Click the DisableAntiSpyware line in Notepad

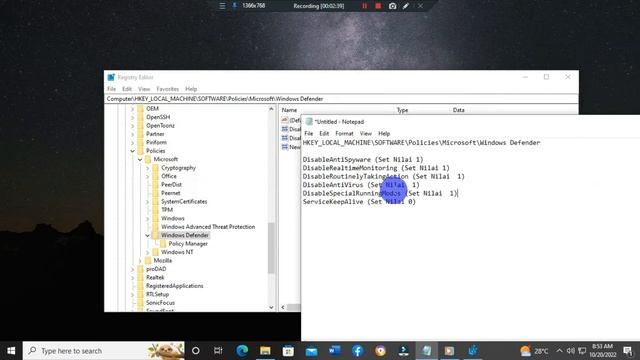tap(363, 160)
